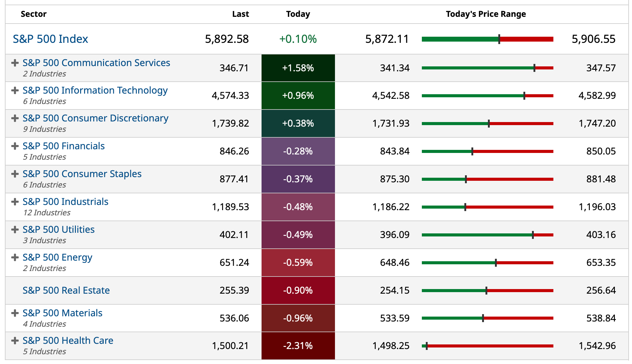
Task: Open S&P 500 Health Care sector page
Action: click(68, 340)
